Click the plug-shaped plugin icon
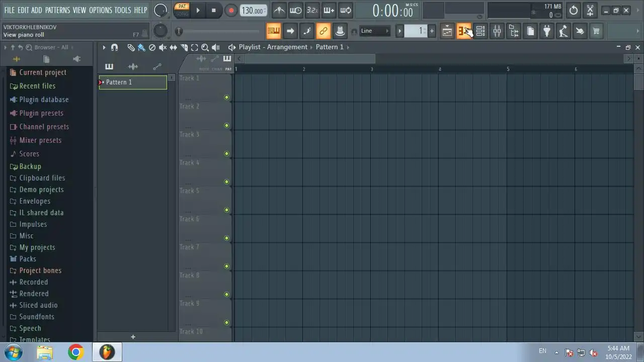 click(547, 31)
